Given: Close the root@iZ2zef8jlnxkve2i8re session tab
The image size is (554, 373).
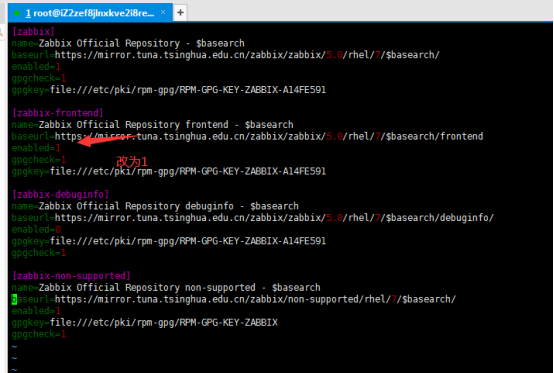Looking at the screenshot, I should pyautogui.click(x=163, y=12).
